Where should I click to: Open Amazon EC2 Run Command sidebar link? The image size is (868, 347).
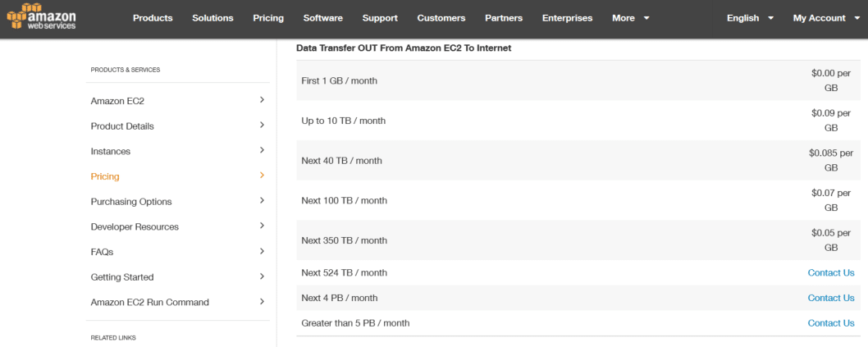click(x=150, y=303)
